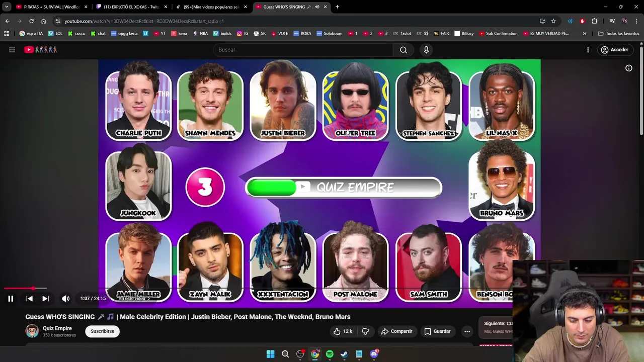This screenshot has height=362, width=644.
Task: Like the video with thumbs up
Action: (x=343, y=331)
